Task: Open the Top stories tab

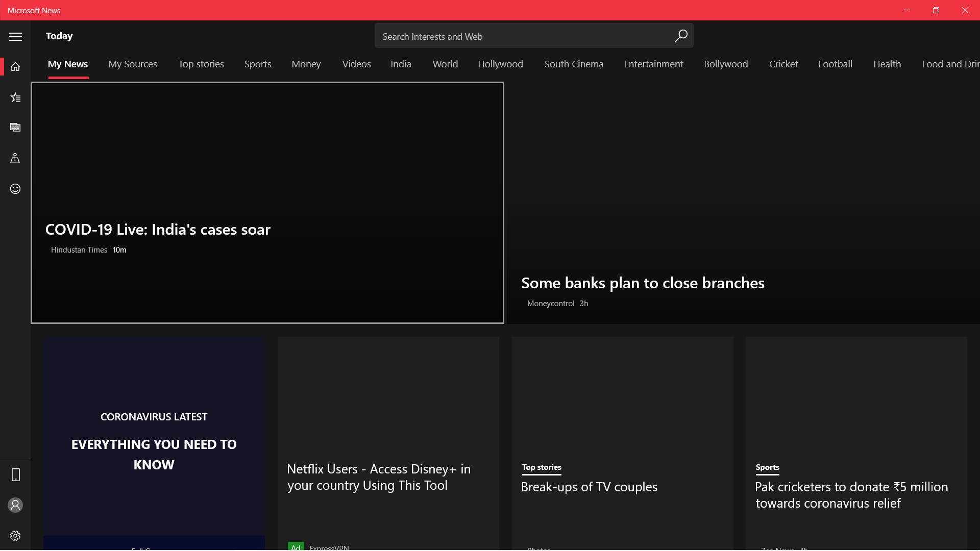Action: pyautogui.click(x=201, y=64)
